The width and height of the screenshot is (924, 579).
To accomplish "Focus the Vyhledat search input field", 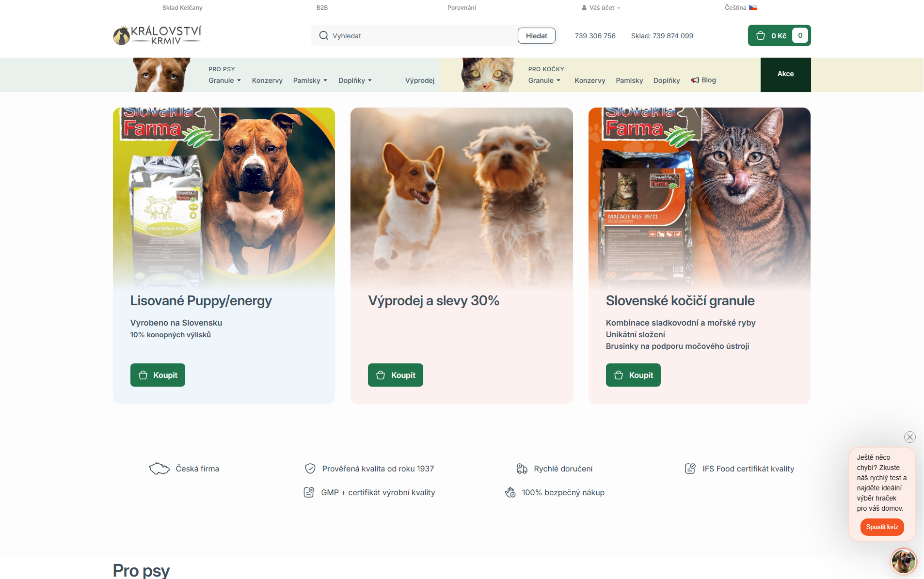I will 422,36.
